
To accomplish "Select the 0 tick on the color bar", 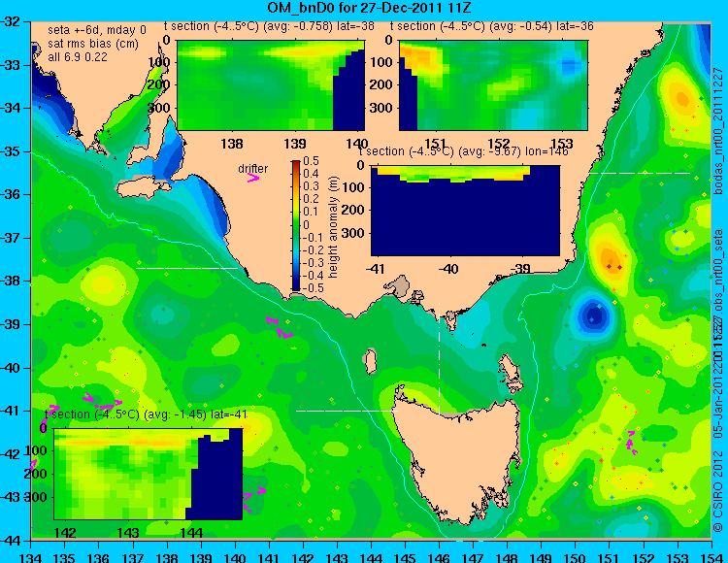I will click(307, 224).
